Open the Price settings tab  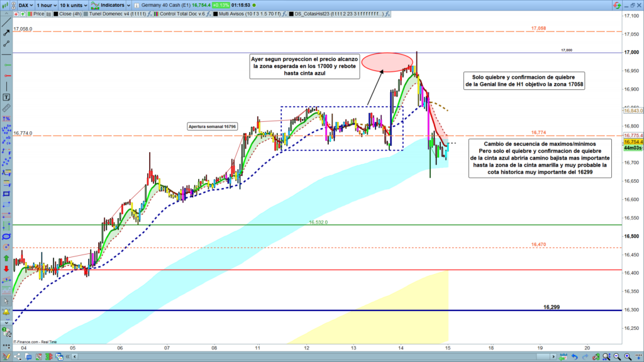click(36, 13)
